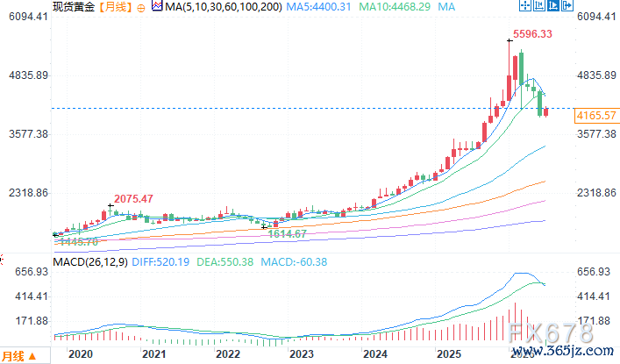The width and height of the screenshot is (620, 364).
Task: Click the 现货黄金 instrument title
Action: [74, 7]
